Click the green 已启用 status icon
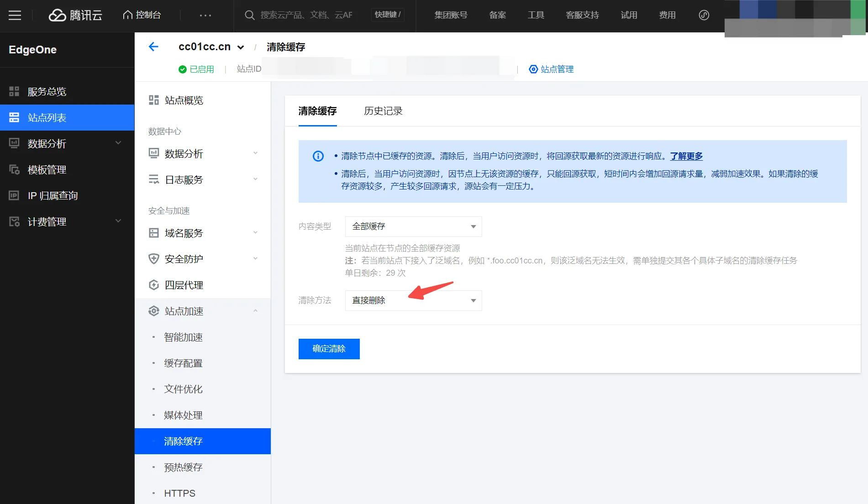868x504 pixels. 183,69
